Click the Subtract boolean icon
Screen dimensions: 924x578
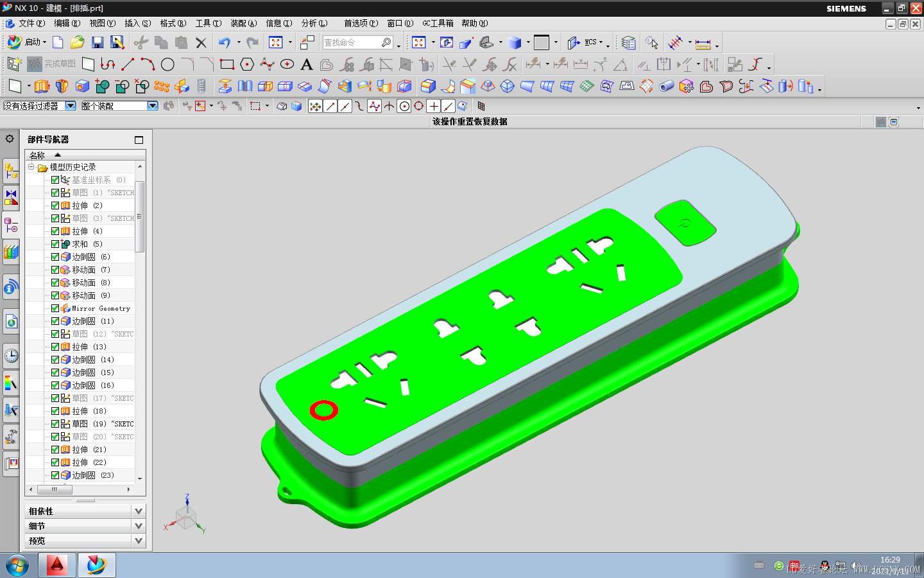point(122,86)
